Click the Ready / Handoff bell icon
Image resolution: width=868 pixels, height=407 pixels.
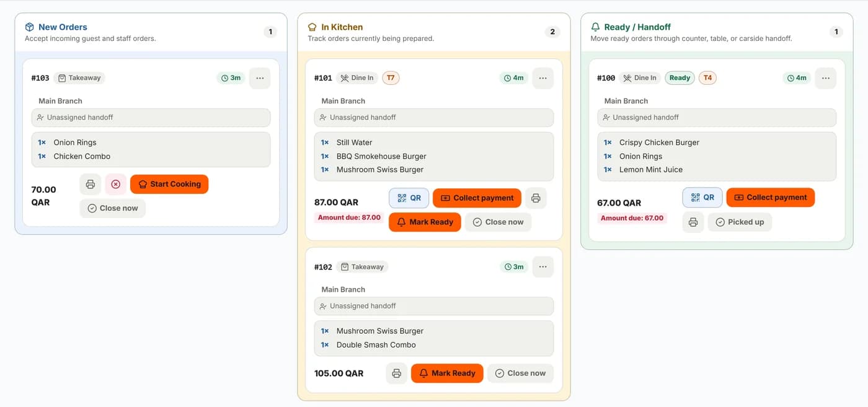tap(595, 27)
